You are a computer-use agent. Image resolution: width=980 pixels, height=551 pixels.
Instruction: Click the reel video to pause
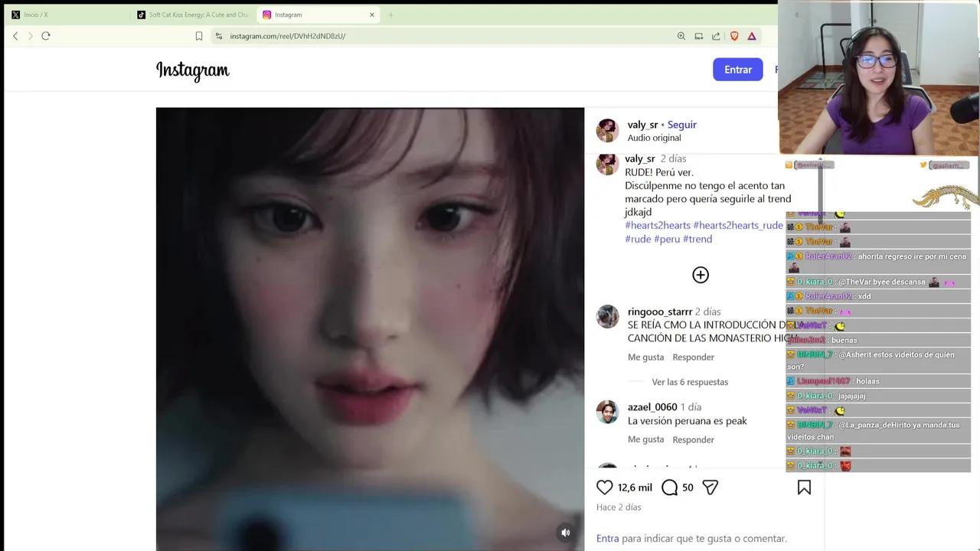click(x=370, y=329)
